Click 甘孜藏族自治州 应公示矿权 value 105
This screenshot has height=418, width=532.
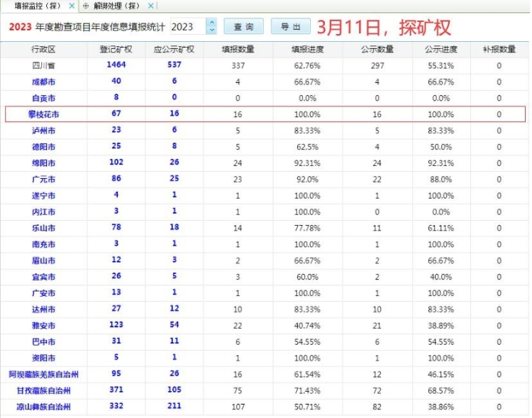point(174,390)
